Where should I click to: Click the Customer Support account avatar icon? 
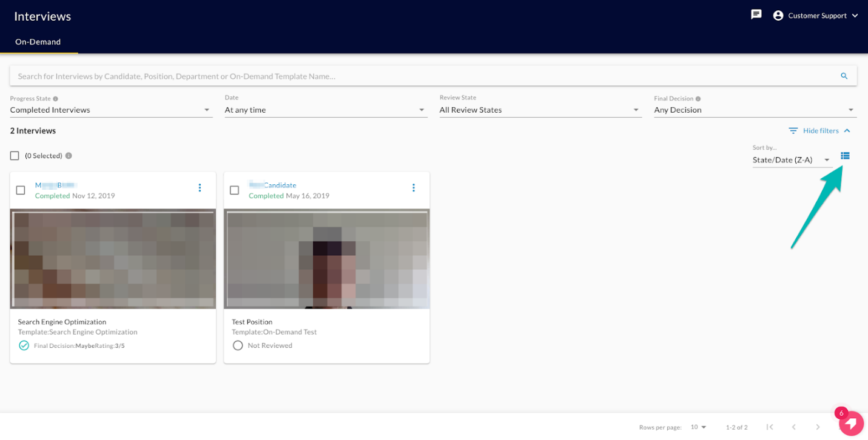pyautogui.click(x=778, y=16)
